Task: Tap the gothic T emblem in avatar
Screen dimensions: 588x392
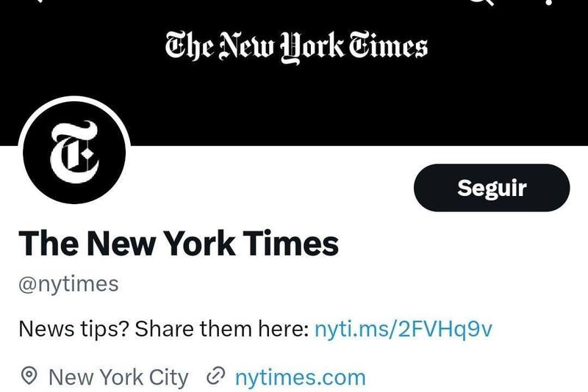Action: tap(75, 153)
